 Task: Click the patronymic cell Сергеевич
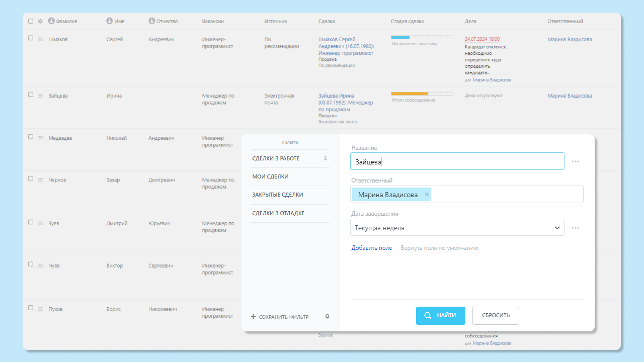(x=161, y=265)
